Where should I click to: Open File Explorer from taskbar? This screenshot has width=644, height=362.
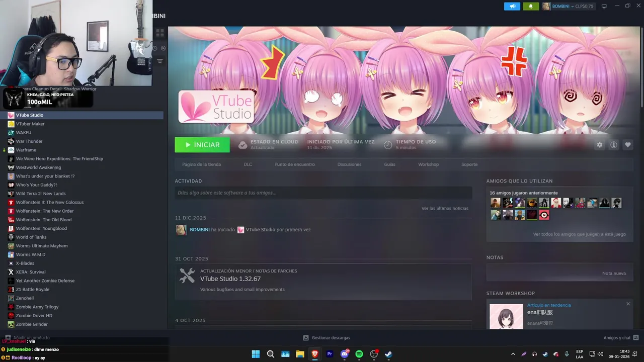300,354
